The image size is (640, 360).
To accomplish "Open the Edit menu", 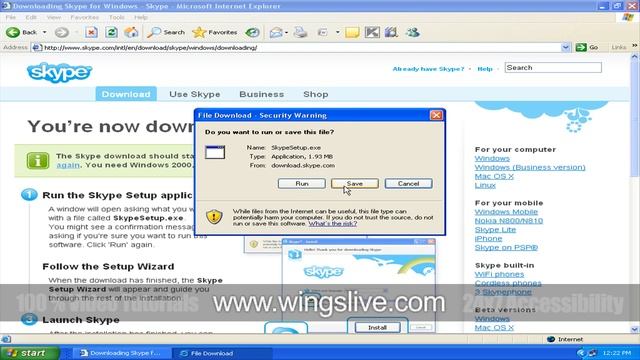I will (31, 18).
